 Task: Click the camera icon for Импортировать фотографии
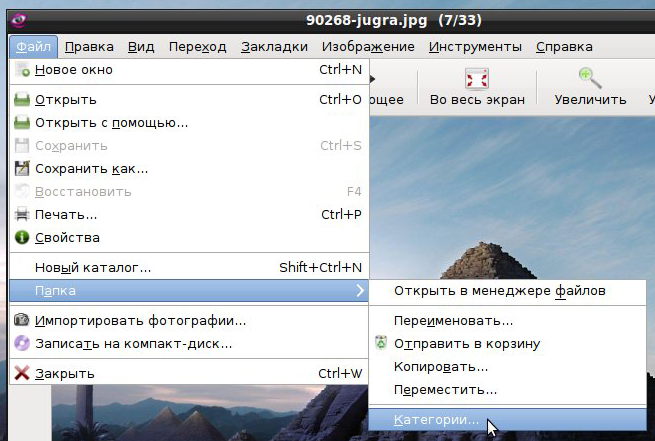22,320
